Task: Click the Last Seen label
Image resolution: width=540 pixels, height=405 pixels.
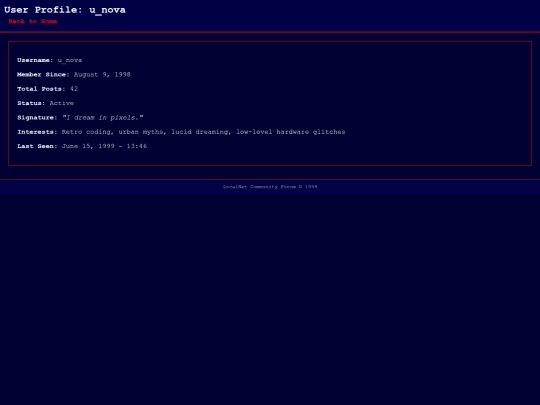Action: pyautogui.click(x=37, y=146)
